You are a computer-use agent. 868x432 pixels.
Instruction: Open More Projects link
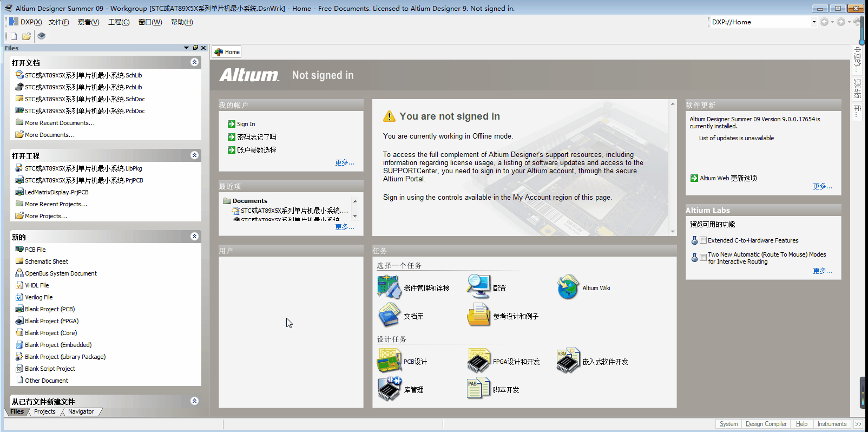46,216
